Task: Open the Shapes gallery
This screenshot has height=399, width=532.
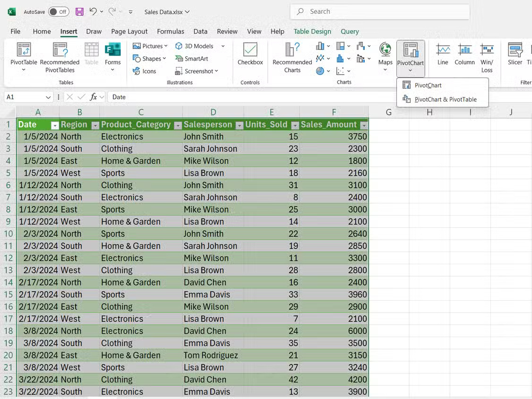Action: click(x=149, y=58)
